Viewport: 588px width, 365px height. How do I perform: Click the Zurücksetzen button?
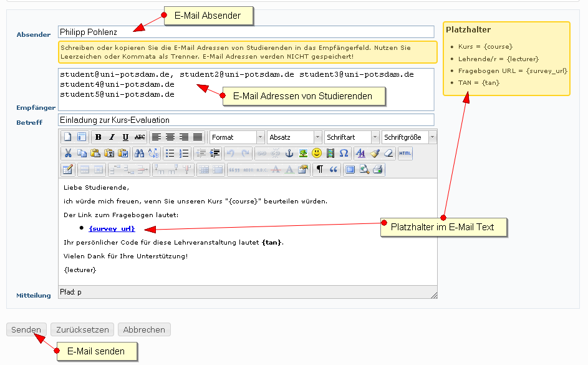(x=82, y=330)
